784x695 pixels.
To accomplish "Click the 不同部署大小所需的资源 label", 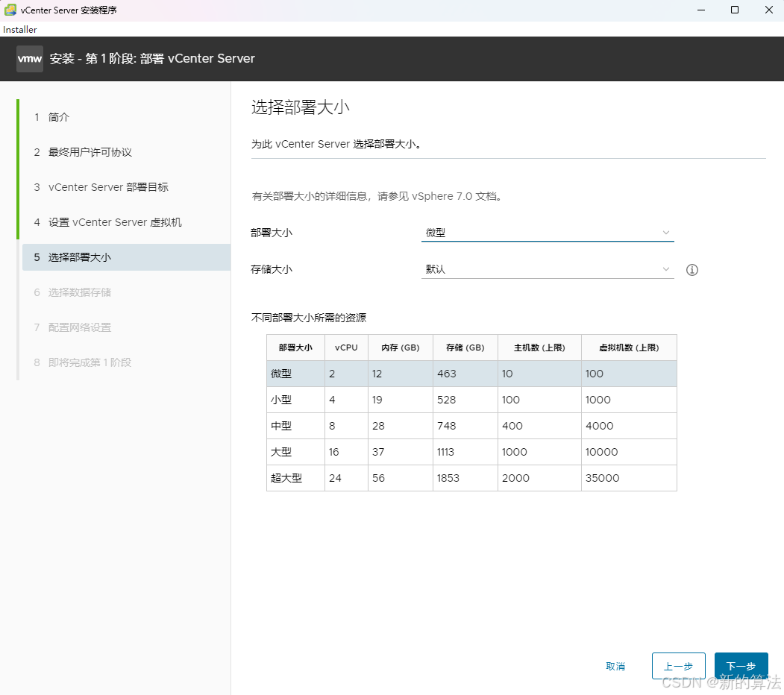I will tap(309, 318).
